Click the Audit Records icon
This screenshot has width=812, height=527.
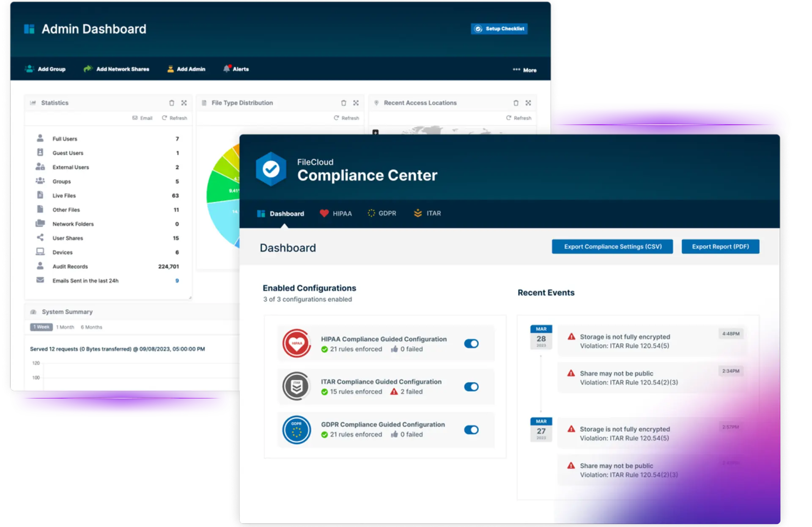tap(40, 266)
